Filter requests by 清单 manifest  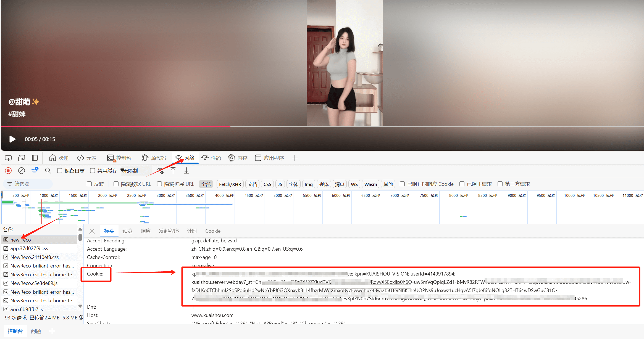[x=340, y=184]
